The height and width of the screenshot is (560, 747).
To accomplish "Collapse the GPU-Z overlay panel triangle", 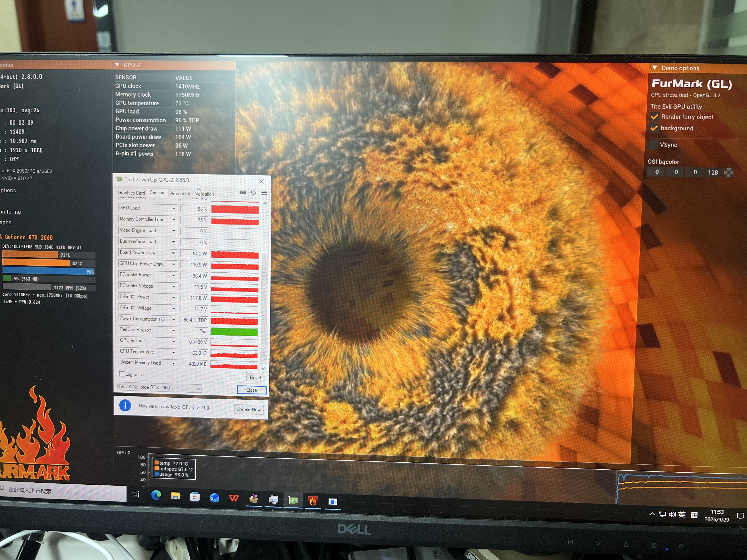I will click(x=117, y=64).
